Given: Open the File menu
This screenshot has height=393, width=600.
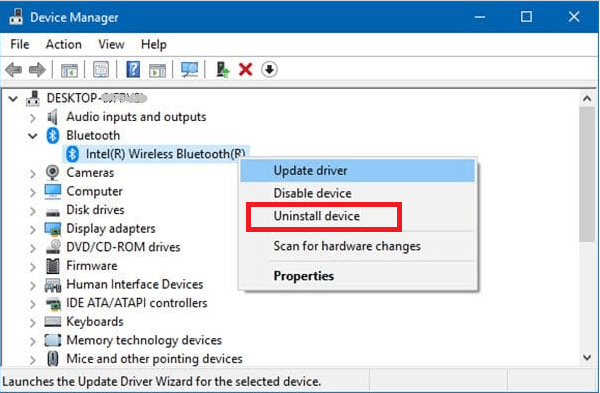Looking at the screenshot, I should (20, 44).
